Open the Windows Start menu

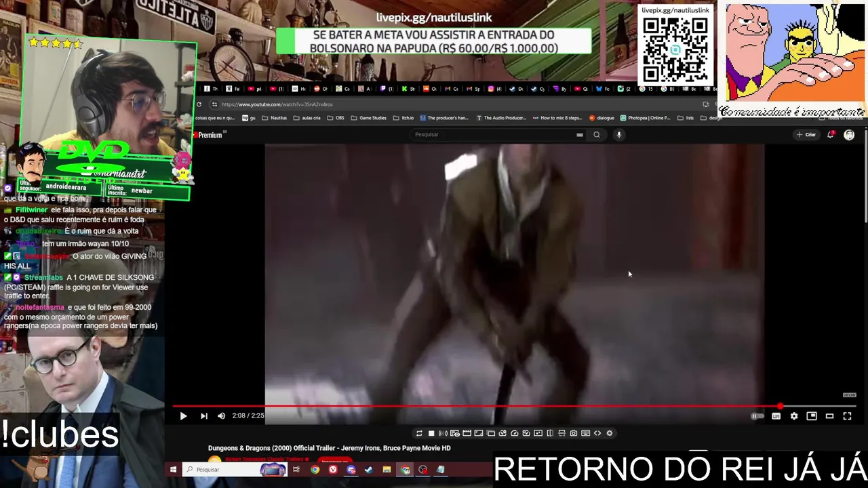pyautogui.click(x=173, y=469)
